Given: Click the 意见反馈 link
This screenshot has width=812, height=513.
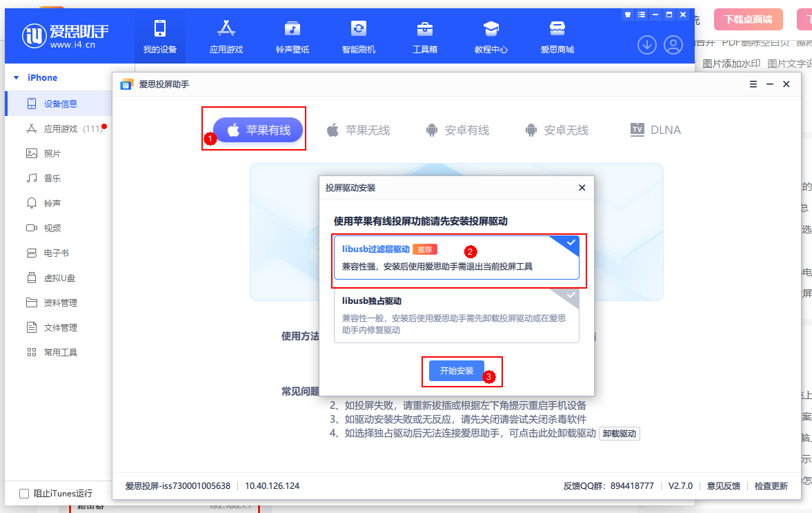Looking at the screenshot, I should coord(724,486).
